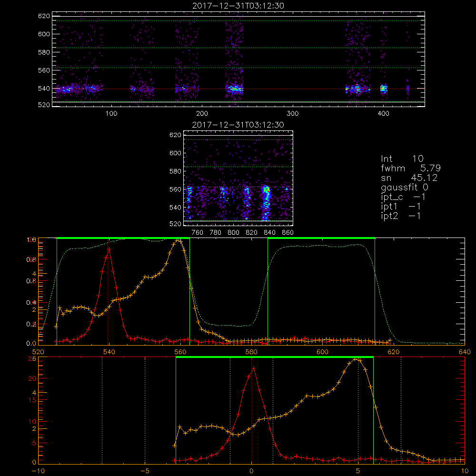The height and width of the screenshot is (476, 476).
Task: Select the 'fwhm 5.79' readout
Action: (x=410, y=168)
